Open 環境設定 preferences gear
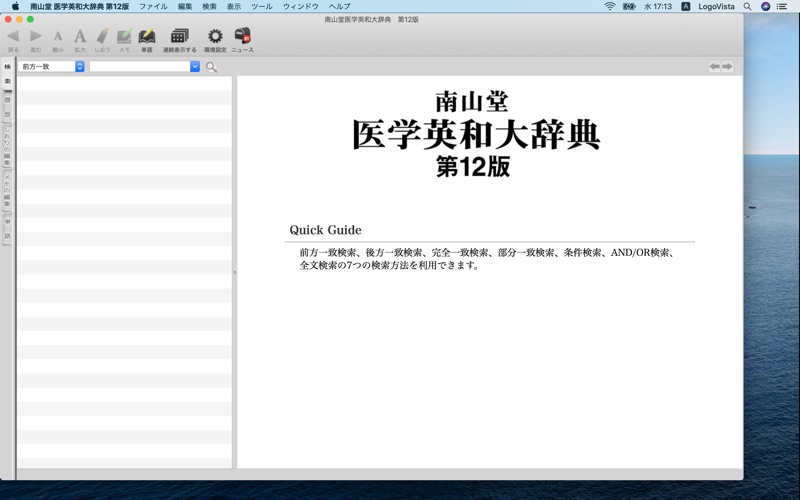Viewport: 800px width, 500px height. tap(215, 36)
